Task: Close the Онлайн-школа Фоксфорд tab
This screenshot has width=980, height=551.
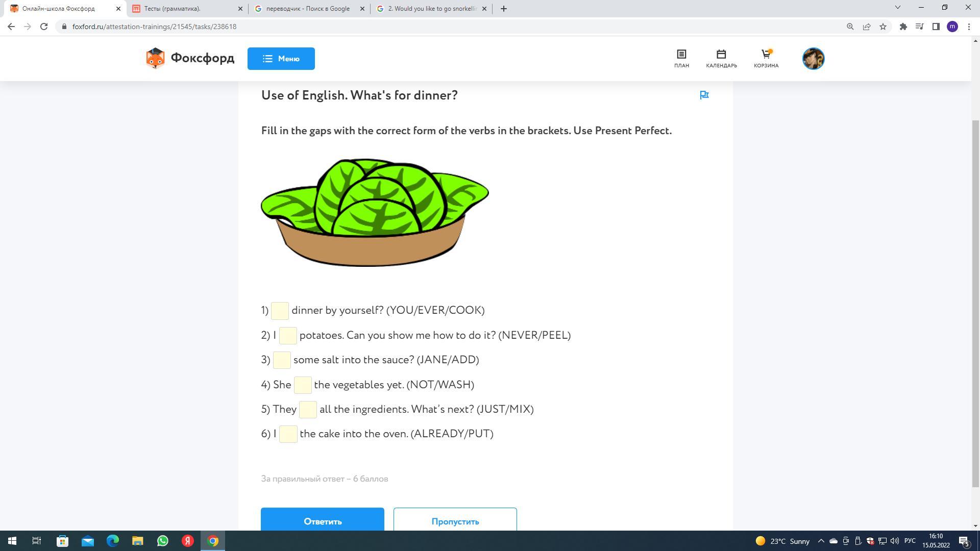Action: pyautogui.click(x=118, y=9)
